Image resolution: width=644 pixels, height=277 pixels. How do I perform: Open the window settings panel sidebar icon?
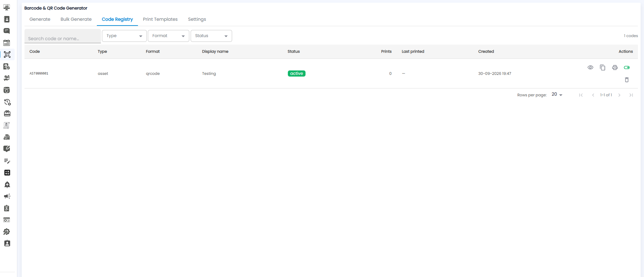(7, 220)
